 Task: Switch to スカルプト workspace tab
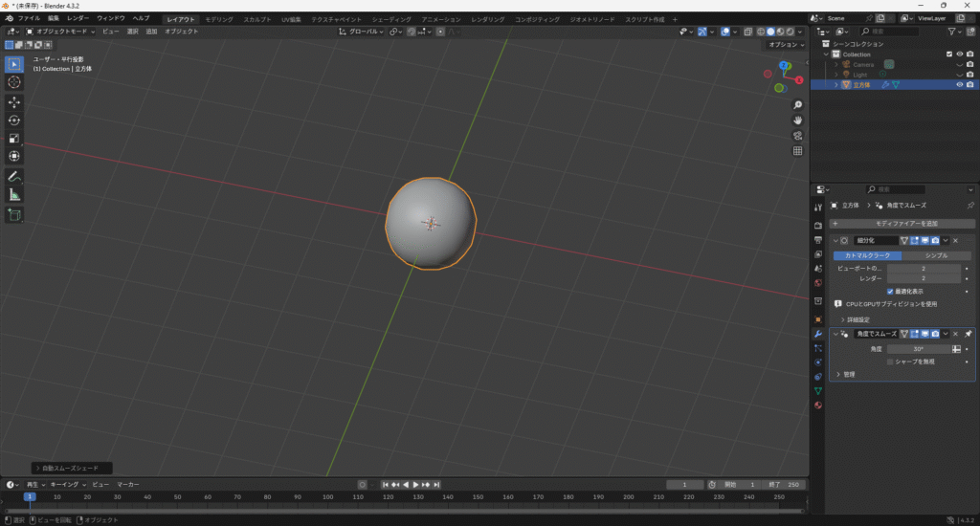257,19
